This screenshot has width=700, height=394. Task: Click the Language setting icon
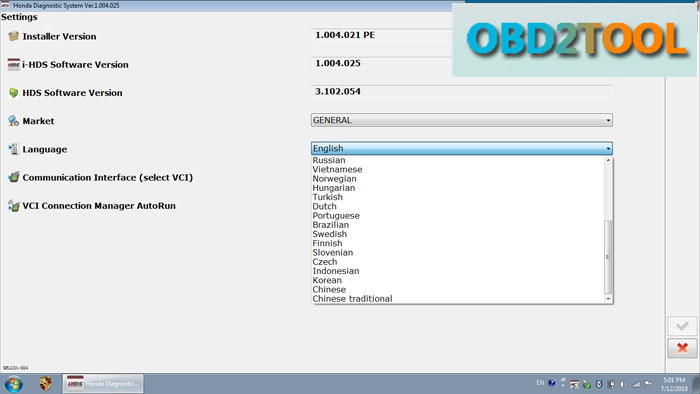pos(13,149)
